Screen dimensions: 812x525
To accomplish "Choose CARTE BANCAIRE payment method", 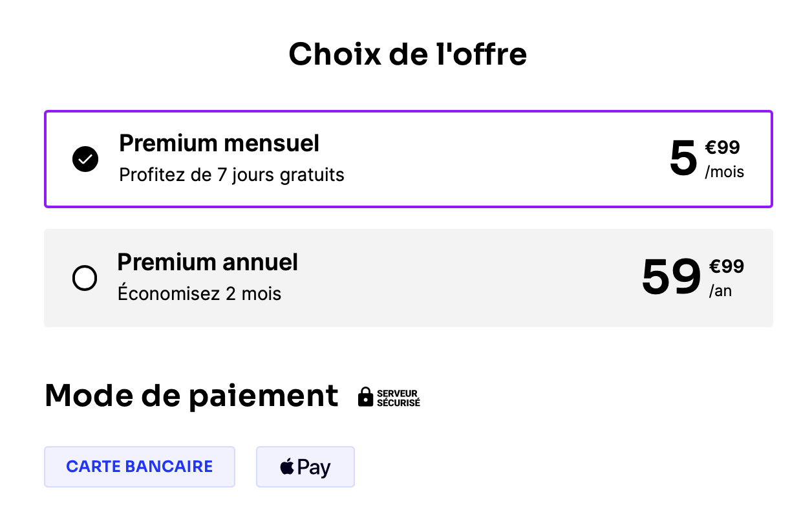I will [140, 467].
